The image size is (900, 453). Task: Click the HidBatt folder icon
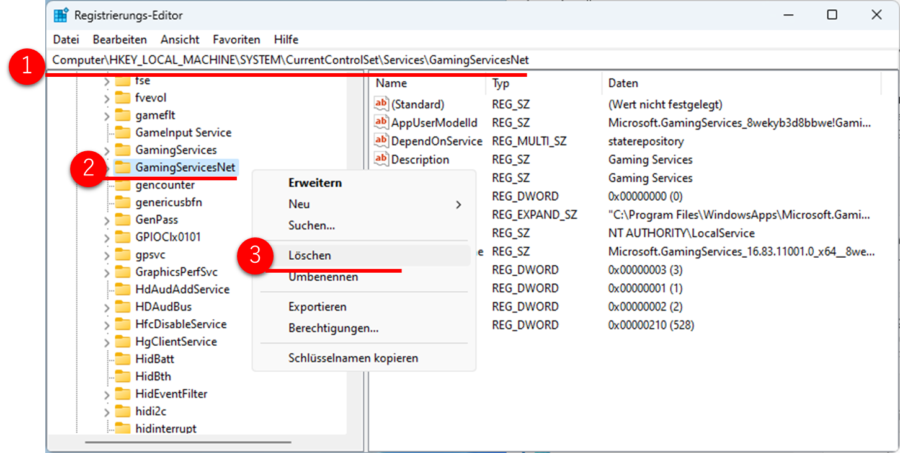(x=122, y=359)
